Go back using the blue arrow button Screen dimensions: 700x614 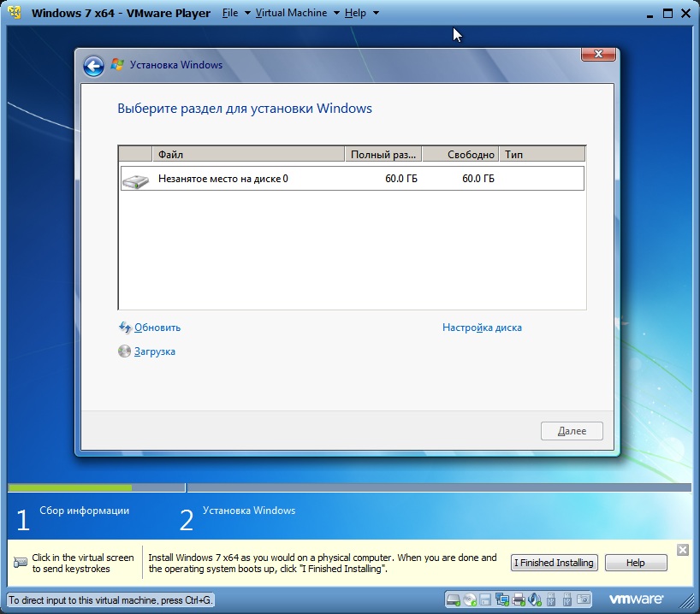click(x=93, y=67)
